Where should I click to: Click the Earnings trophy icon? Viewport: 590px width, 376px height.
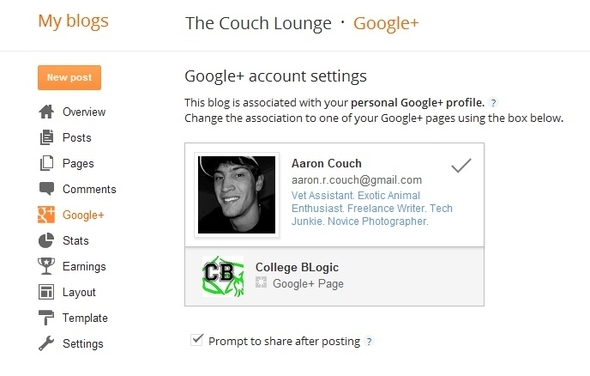(46, 266)
